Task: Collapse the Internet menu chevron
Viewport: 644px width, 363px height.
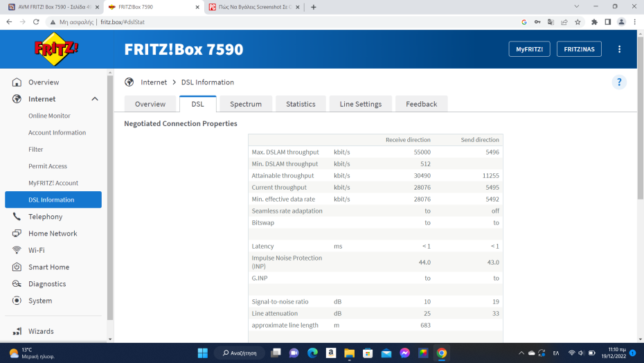Action: 95,99
